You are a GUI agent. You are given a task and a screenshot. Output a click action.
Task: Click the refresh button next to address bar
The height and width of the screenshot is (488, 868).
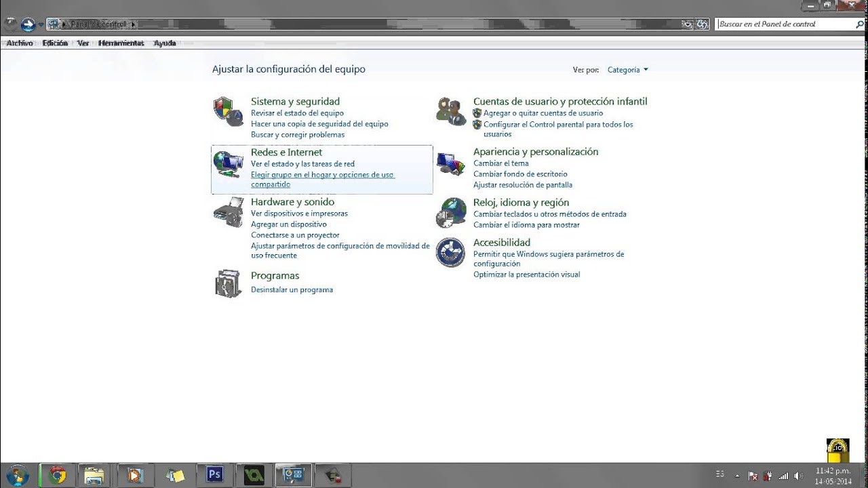(703, 24)
